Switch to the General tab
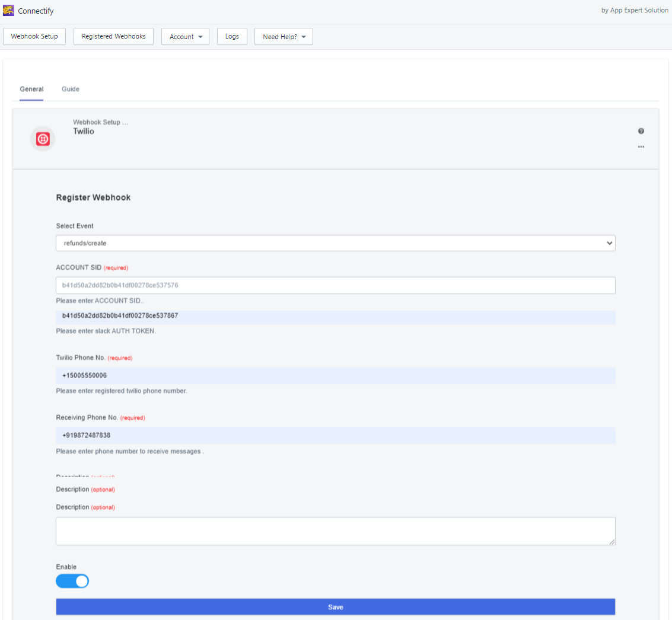 pos(31,89)
